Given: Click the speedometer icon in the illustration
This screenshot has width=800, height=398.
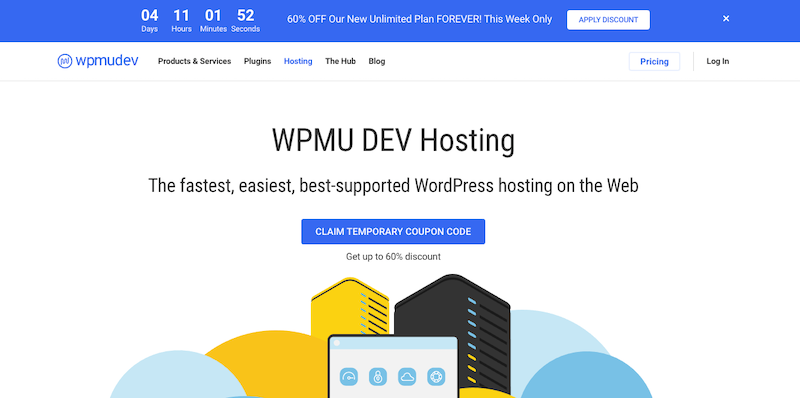Looking at the screenshot, I should click(x=348, y=377).
